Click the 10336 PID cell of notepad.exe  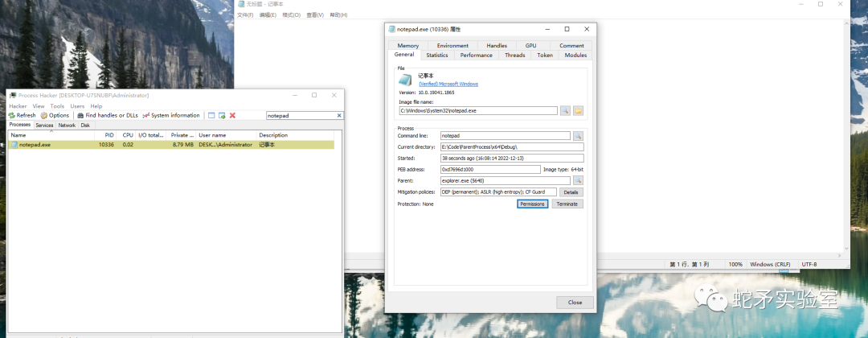(x=106, y=145)
